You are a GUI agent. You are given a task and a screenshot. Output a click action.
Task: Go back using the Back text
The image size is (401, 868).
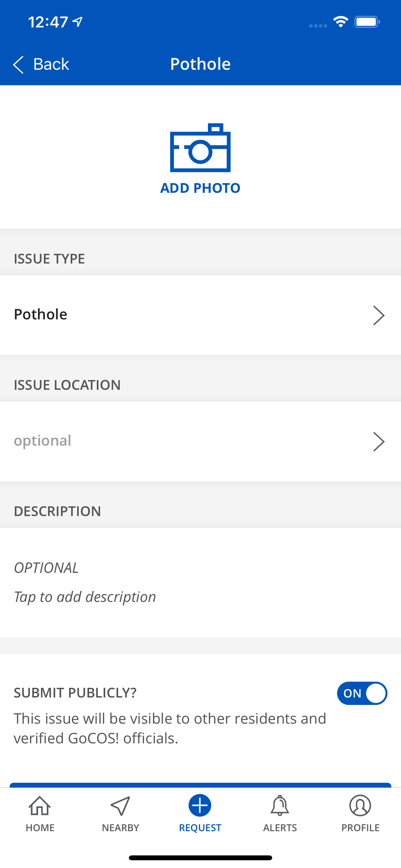51,64
